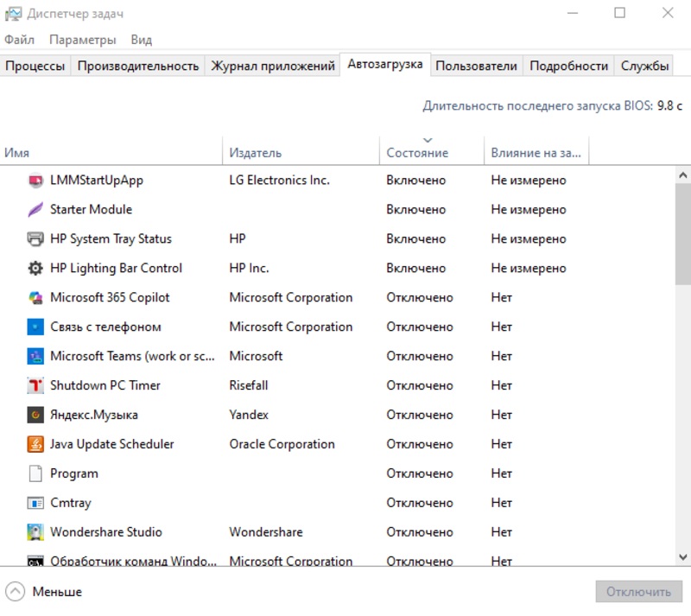691x616 pixels.
Task: Open the Файл menu
Action: coord(19,40)
